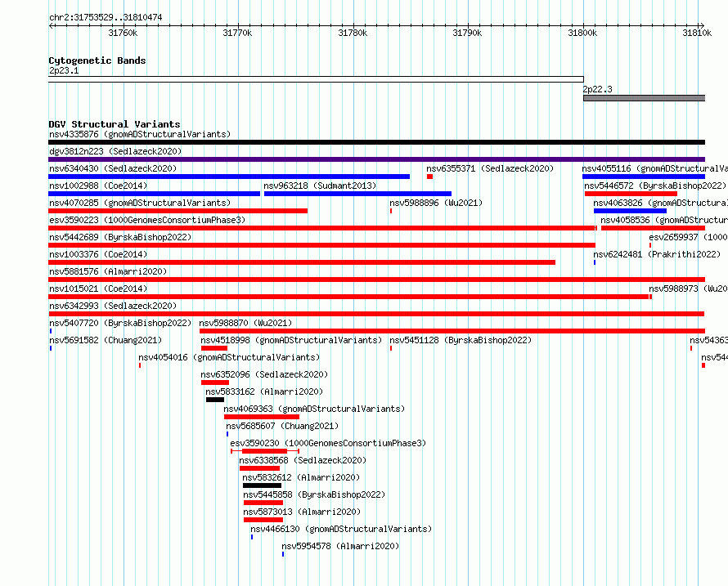Viewport: 728px width, 586px height.
Task: Click the esv2659937 variant label
Action: (688, 238)
